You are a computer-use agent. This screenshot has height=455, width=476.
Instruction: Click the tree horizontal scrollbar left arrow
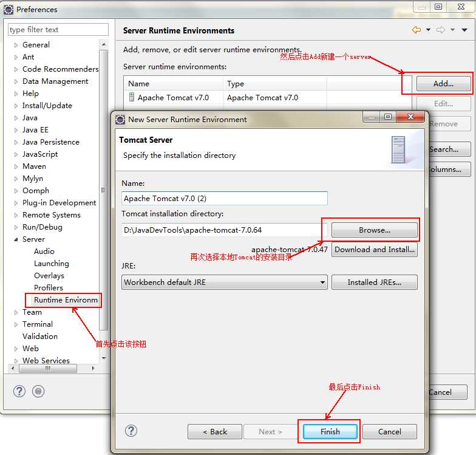(12, 368)
